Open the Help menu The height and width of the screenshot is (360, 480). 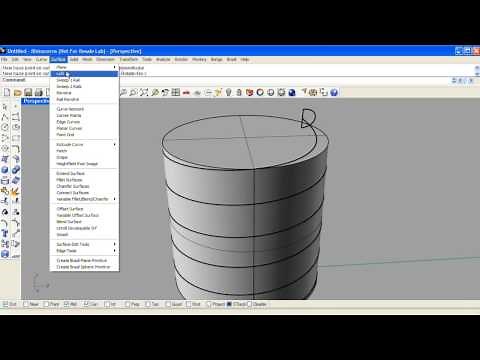pos(245,60)
